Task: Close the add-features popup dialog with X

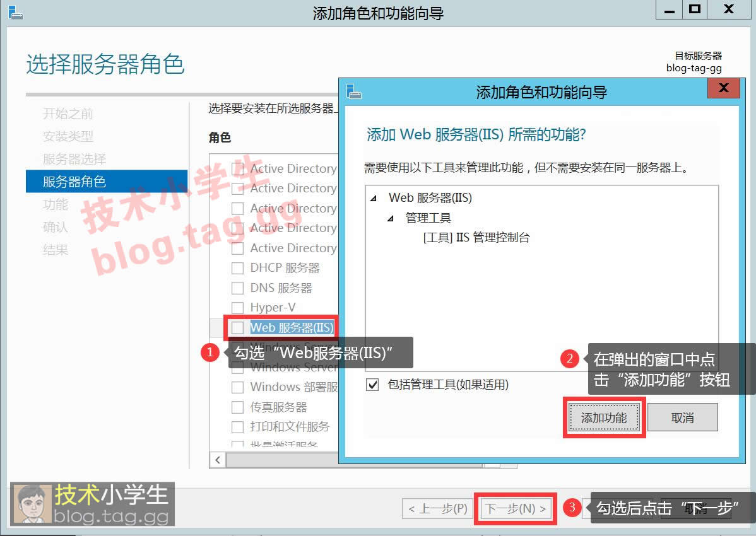Action: click(x=723, y=88)
